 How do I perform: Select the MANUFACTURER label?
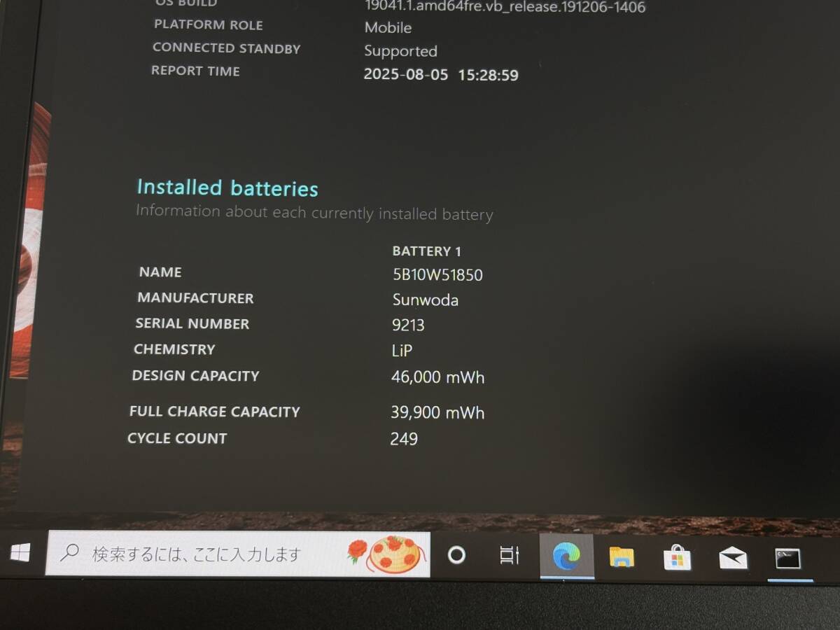195,298
